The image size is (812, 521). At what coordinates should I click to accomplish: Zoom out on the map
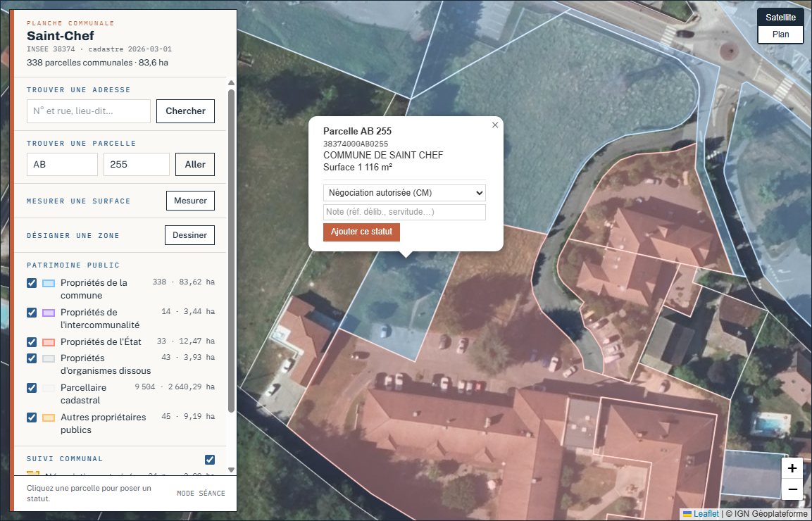coord(792,489)
